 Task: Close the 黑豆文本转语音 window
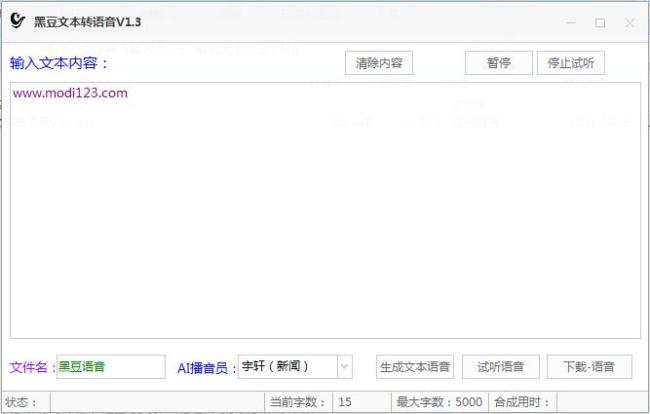click(x=630, y=23)
